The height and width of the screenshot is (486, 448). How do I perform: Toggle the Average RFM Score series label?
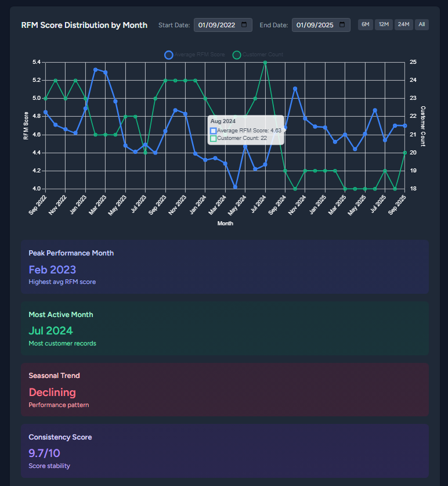(199, 55)
